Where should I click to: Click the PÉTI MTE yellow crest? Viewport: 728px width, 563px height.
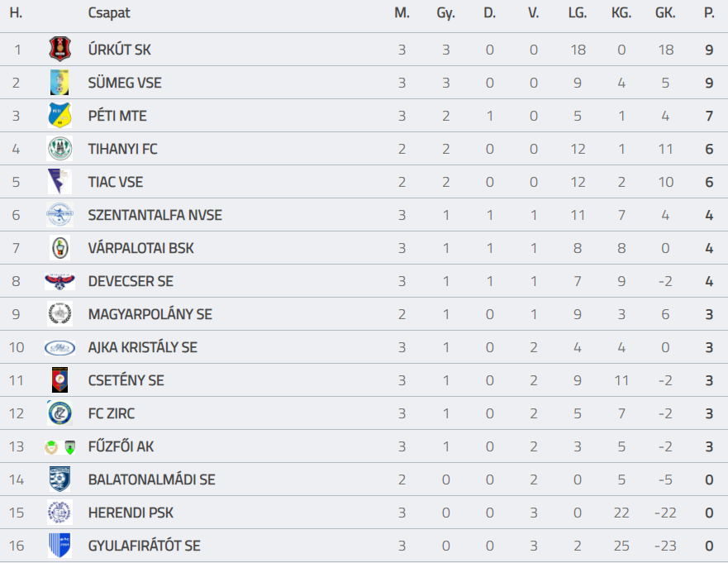pyautogui.click(x=59, y=116)
